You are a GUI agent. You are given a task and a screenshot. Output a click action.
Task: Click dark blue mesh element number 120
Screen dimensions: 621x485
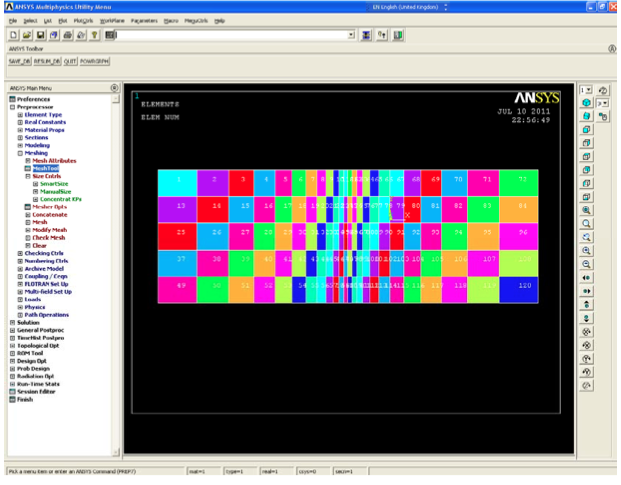pos(519,290)
